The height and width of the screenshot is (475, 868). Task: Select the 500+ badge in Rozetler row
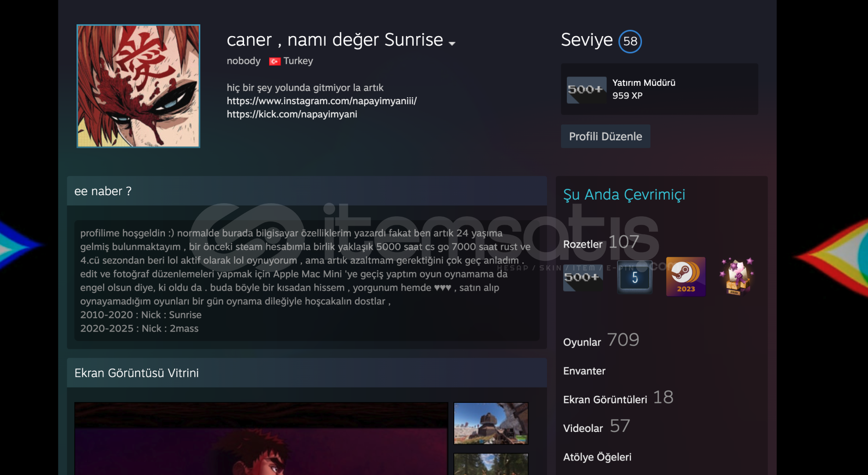pos(583,277)
